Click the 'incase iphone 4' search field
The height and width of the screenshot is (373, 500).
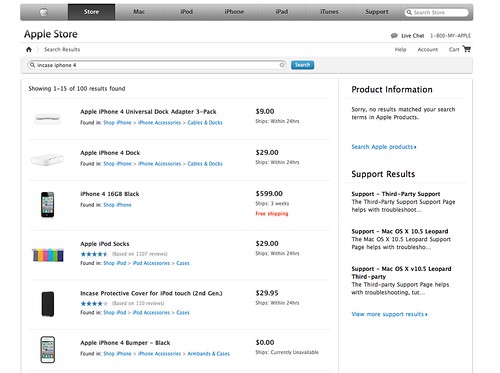[157, 65]
